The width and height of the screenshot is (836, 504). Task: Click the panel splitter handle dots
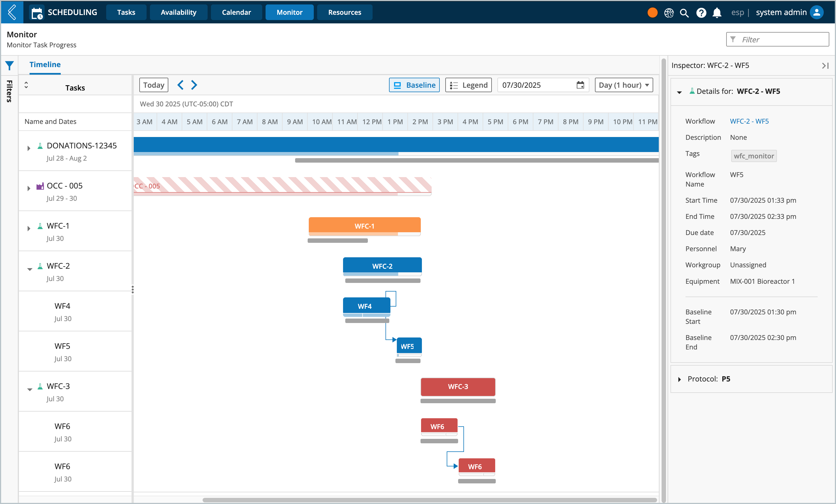pos(133,290)
